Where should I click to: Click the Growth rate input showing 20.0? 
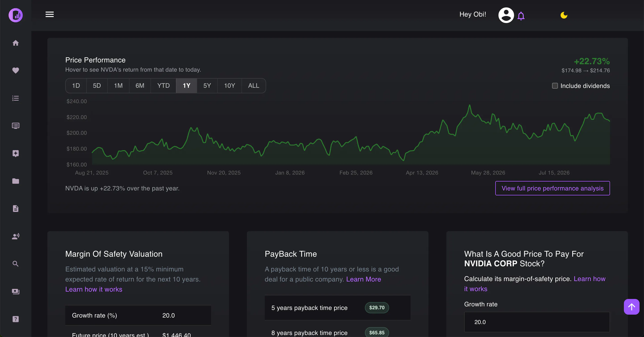point(537,322)
